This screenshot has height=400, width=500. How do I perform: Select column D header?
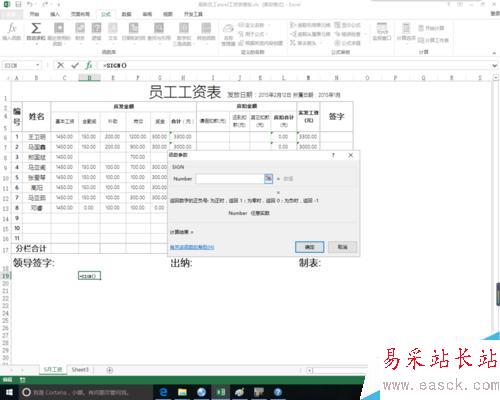coord(89,78)
